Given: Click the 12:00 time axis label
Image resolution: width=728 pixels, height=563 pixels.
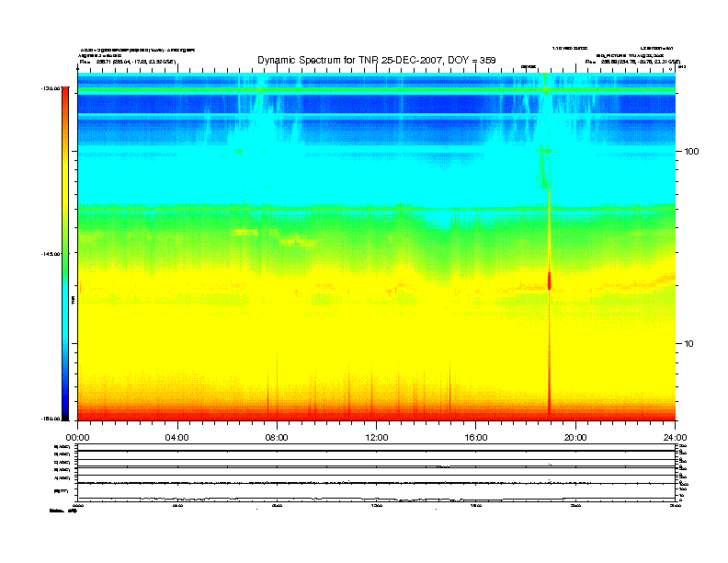Looking at the screenshot, I should pyautogui.click(x=377, y=438).
